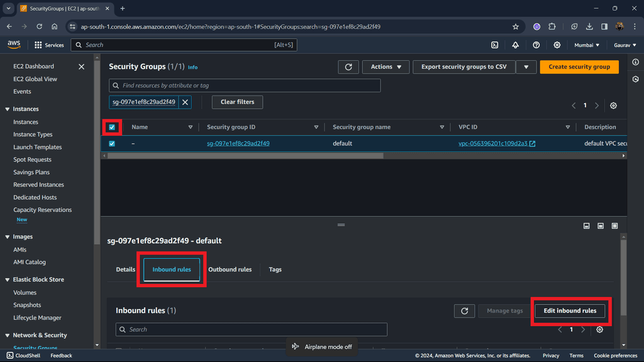The width and height of the screenshot is (644, 362).
Task: Open the Services grid menu
Action: pyautogui.click(x=49, y=45)
